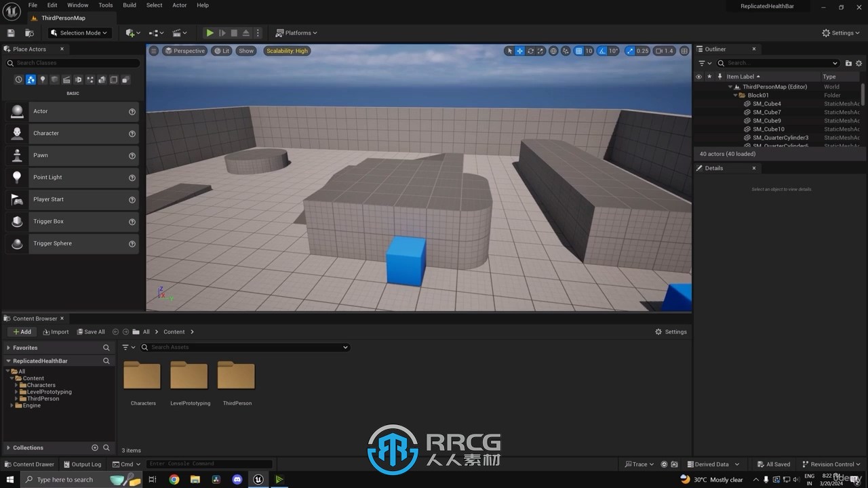The width and height of the screenshot is (868, 488).
Task: Activate the Rotate tool in viewport
Action: click(x=530, y=51)
